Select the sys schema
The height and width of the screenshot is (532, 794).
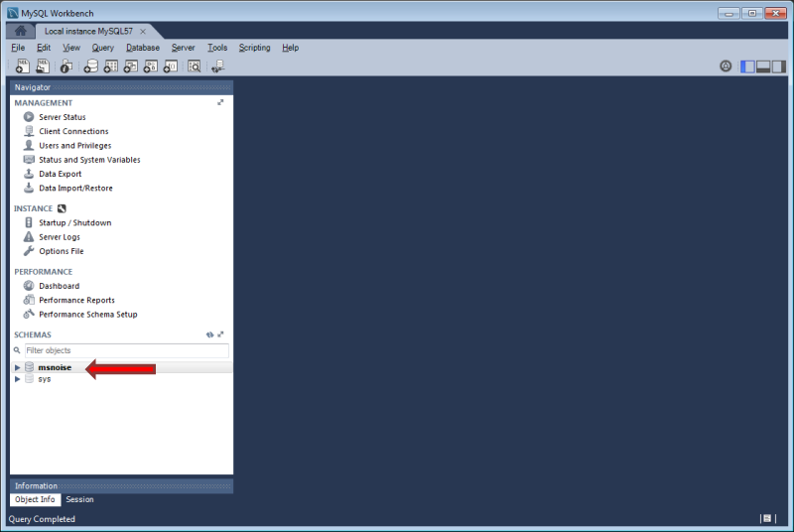pos(45,379)
